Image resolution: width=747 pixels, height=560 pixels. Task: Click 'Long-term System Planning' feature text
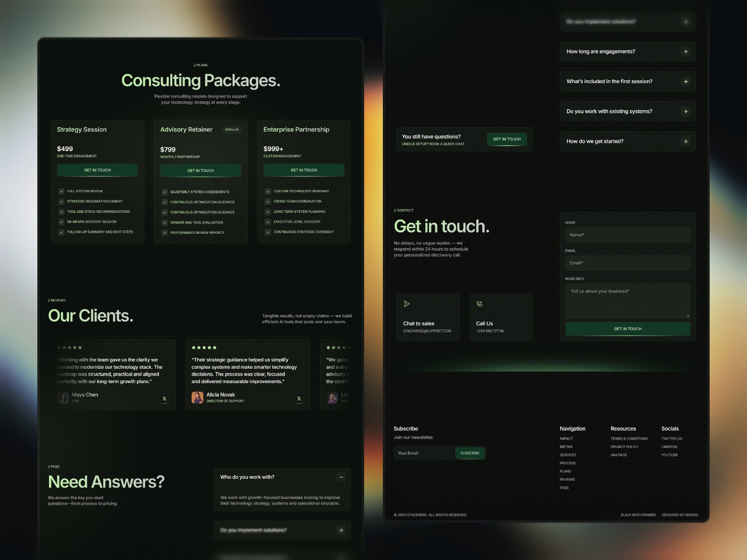coord(300,212)
